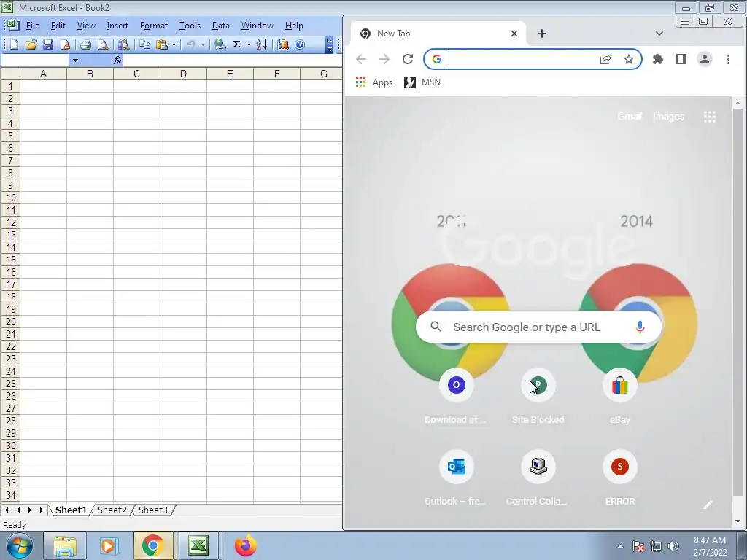Expand the Paste options dropdown arrow
This screenshot has height=560, width=747.
point(174,44)
